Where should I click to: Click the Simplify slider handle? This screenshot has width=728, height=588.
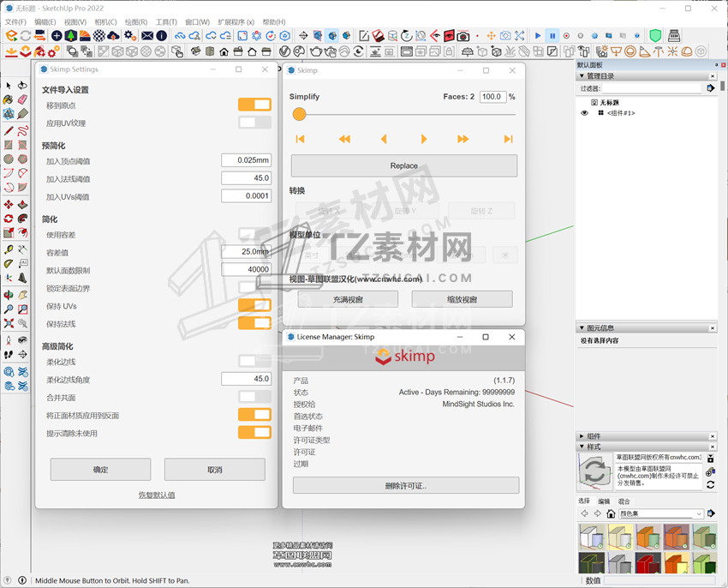[x=299, y=114]
